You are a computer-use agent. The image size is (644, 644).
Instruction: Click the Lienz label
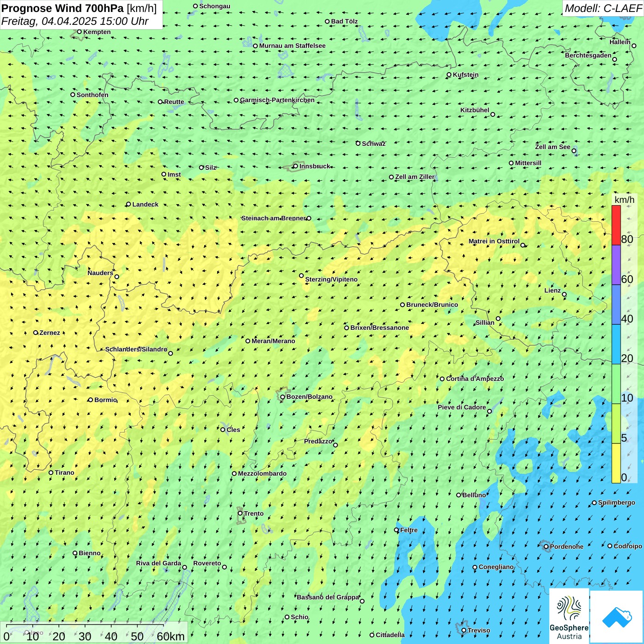pos(552,290)
